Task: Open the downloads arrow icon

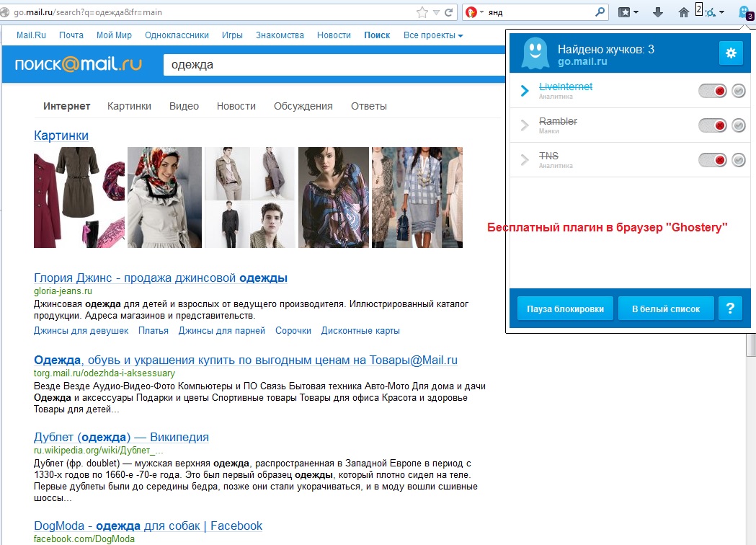Action: pyautogui.click(x=657, y=12)
